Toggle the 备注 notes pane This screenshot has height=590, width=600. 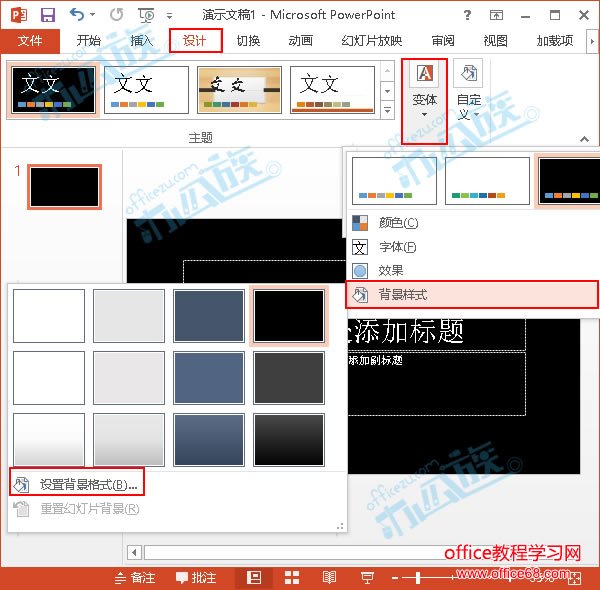click(134, 577)
